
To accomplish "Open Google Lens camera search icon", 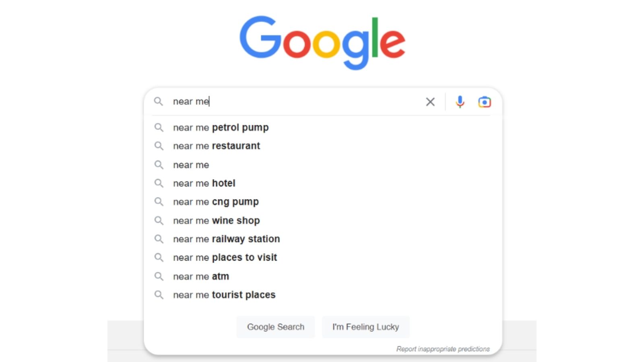I will (x=485, y=102).
